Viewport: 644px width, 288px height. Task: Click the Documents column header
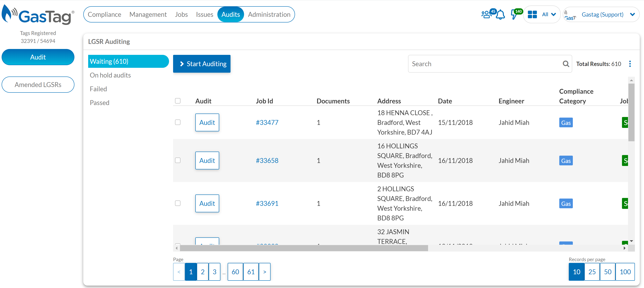click(x=333, y=101)
